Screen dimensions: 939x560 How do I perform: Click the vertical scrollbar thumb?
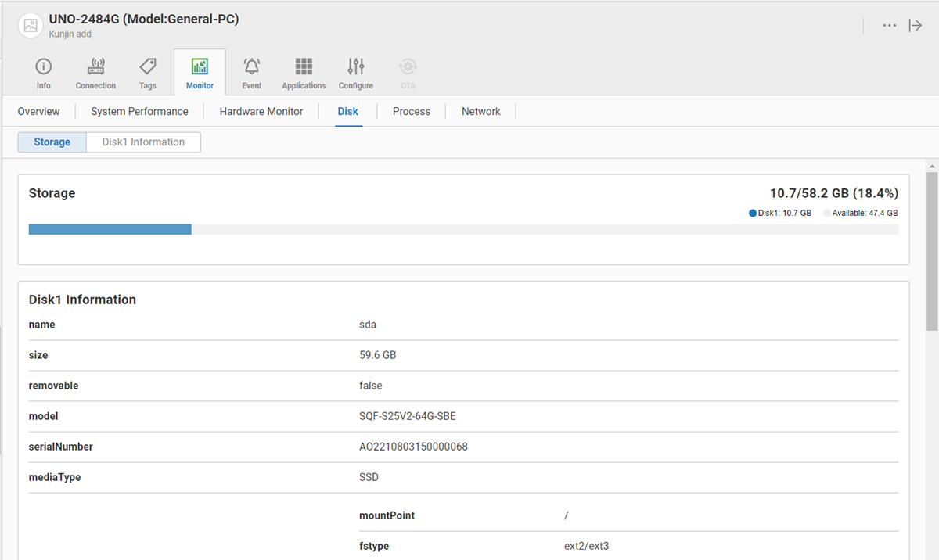[931, 250]
